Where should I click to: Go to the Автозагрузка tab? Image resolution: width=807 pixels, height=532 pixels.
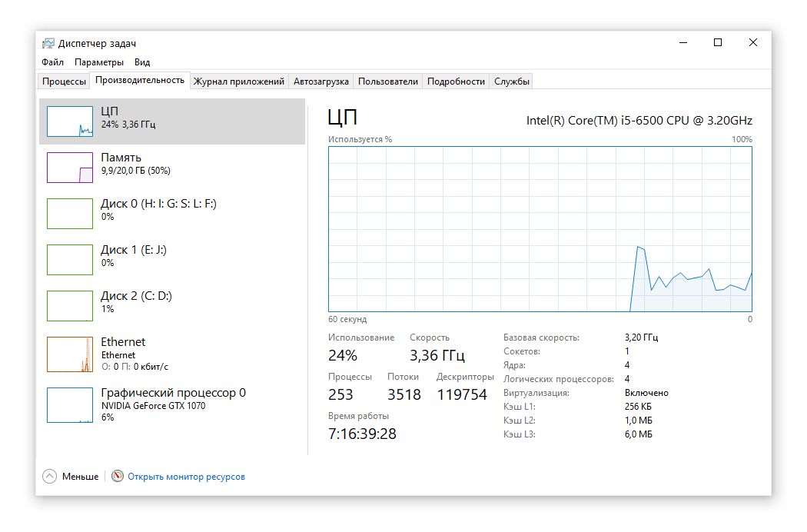coord(320,81)
